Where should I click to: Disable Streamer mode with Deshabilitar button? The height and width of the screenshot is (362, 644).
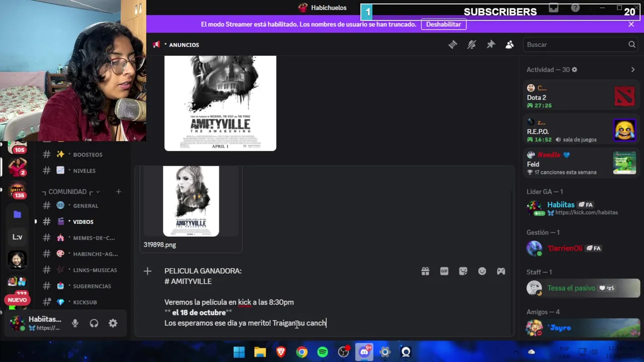tap(443, 24)
